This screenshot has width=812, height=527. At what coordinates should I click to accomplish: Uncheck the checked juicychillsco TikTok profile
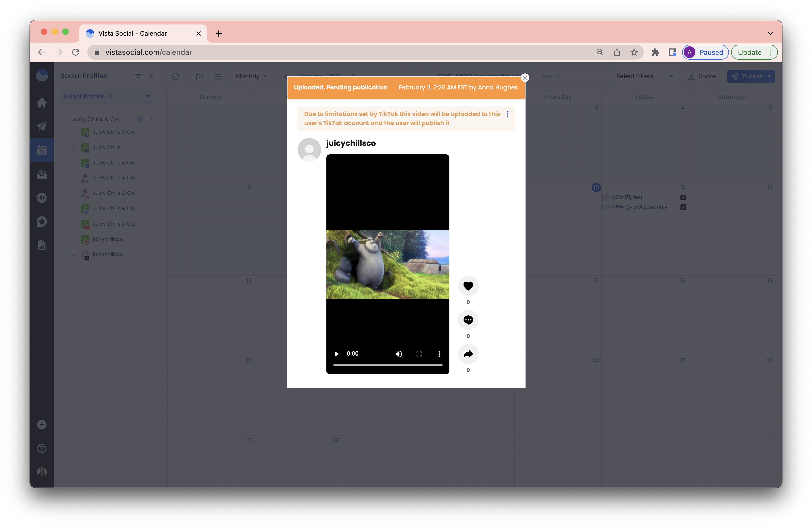point(74,254)
